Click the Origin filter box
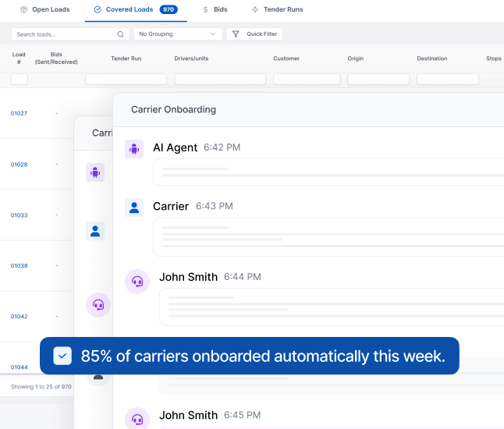The image size is (504, 429). [x=378, y=79]
